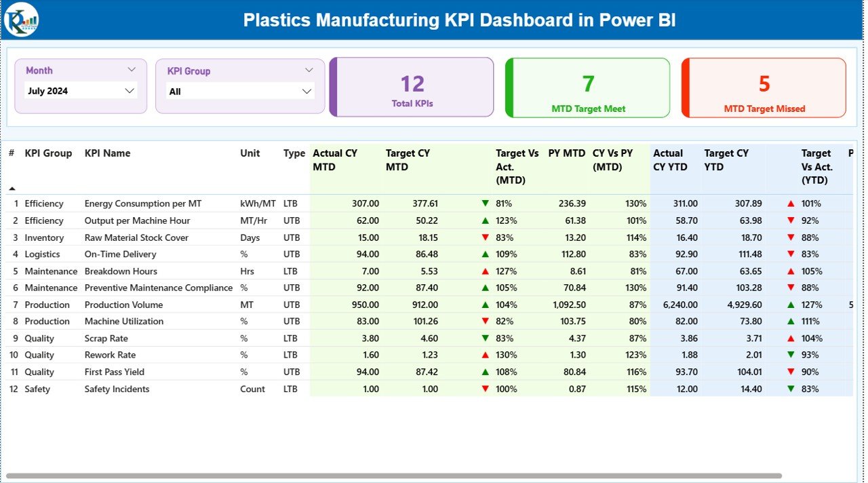Click the red up triangle on Breakdown Hours row
The height and width of the screenshot is (483, 868).
(485, 271)
